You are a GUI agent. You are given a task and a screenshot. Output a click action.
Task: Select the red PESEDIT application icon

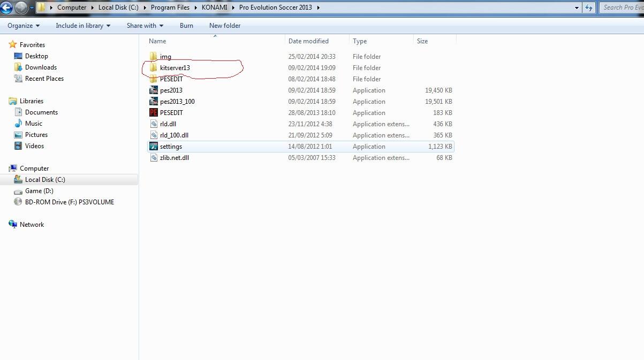pyautogui.click(x=154, y=112)
